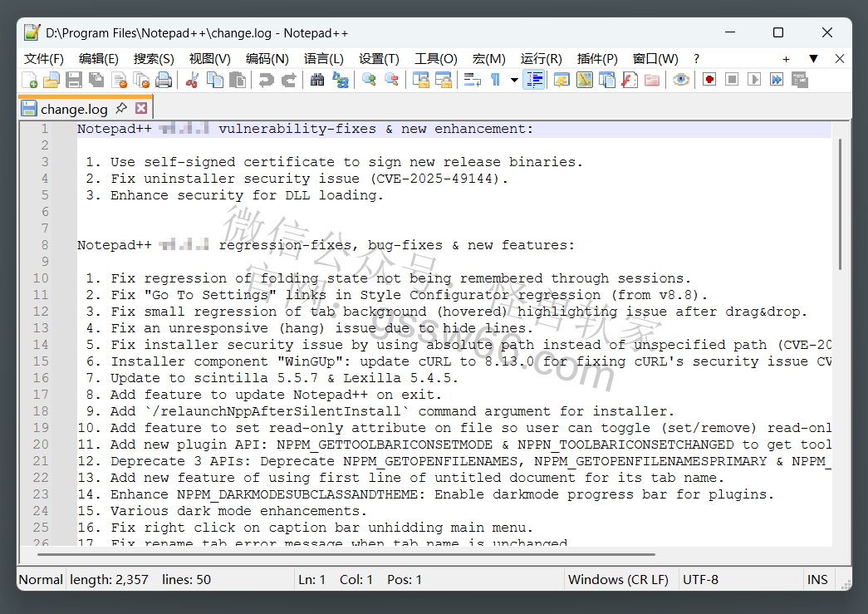Close the current document via toolbar
The width and height of the screenshot is (868, 614).
click(x=119, y=81)
